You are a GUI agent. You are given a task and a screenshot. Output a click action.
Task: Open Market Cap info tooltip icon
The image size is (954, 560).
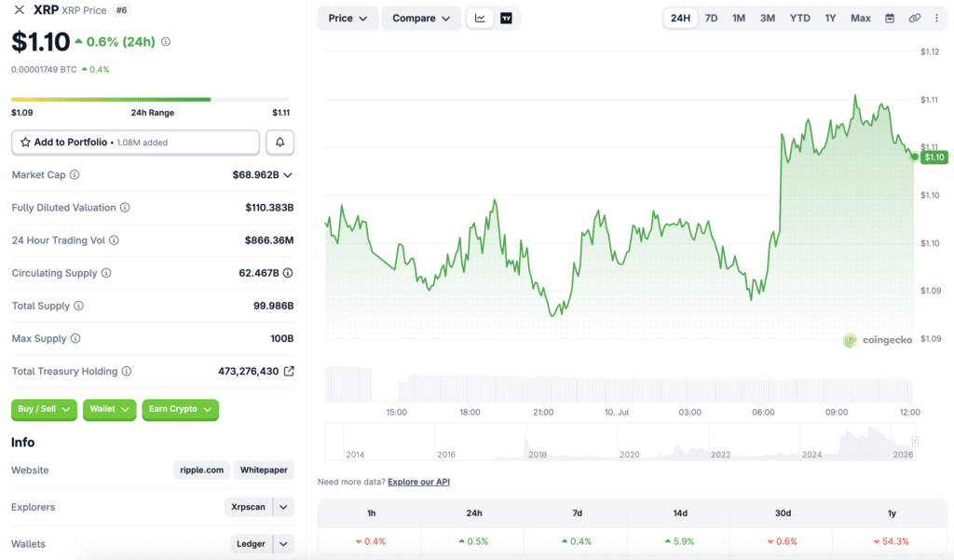point(75,174)
